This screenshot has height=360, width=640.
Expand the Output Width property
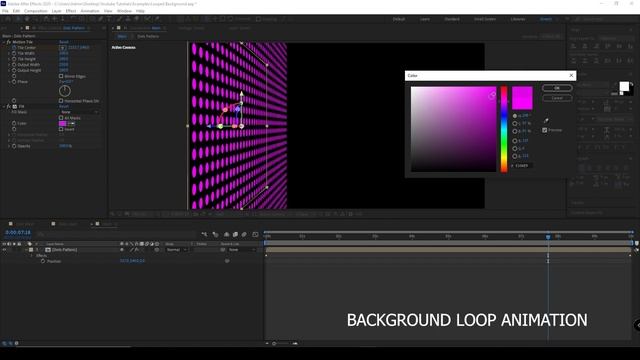(9, 64)
